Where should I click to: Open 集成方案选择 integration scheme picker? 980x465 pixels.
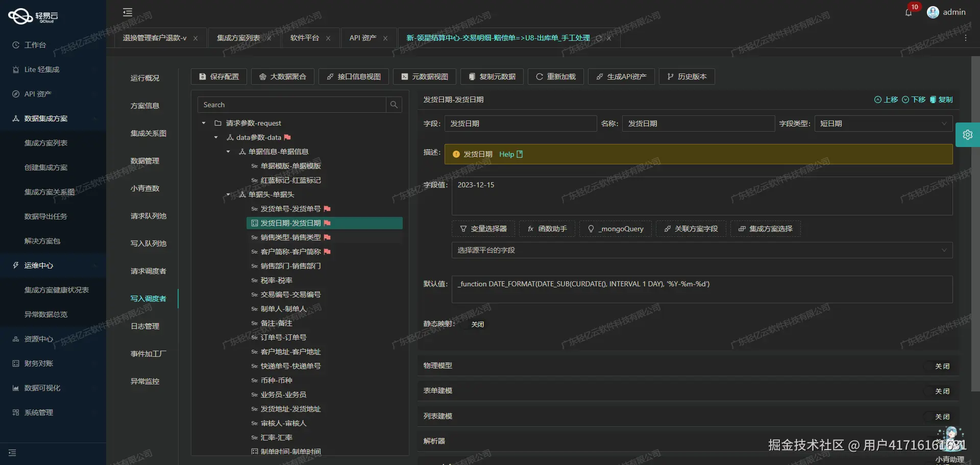pos(765,229)
